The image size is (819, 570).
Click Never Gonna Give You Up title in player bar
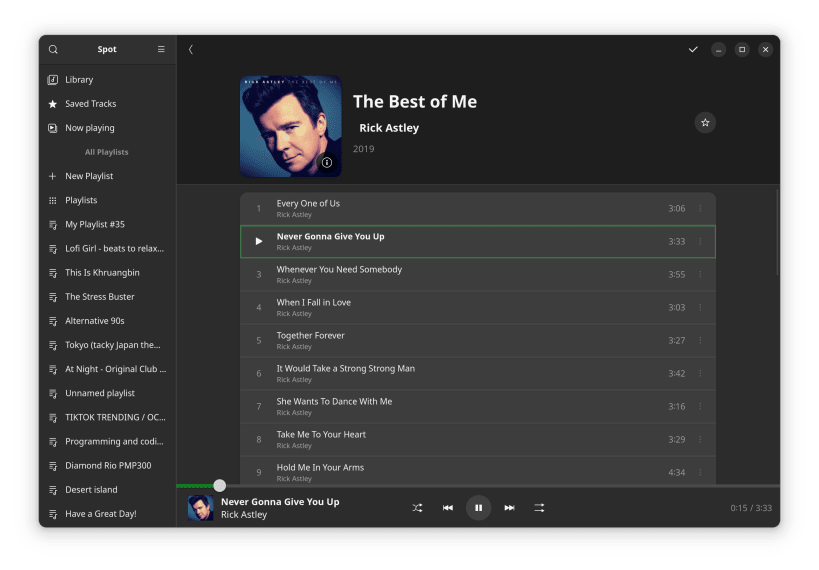280,502
